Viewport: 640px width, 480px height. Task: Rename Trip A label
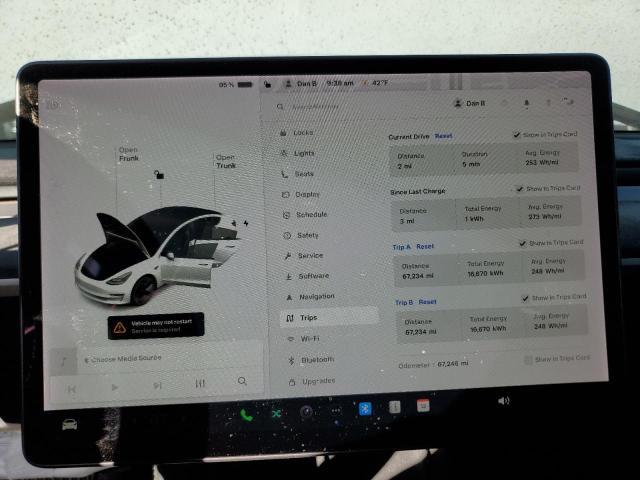point(402,247)
